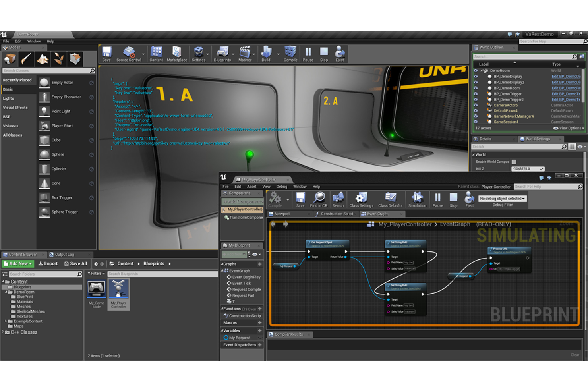Switch to the Construction Script tab
The image size is (588, 392).
tap(336, 214)
